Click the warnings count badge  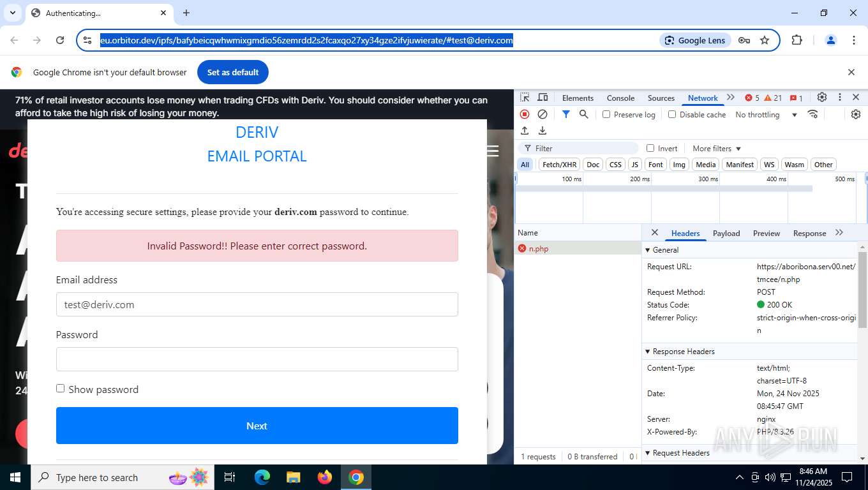pyautogui.click(x=773, y=98)
